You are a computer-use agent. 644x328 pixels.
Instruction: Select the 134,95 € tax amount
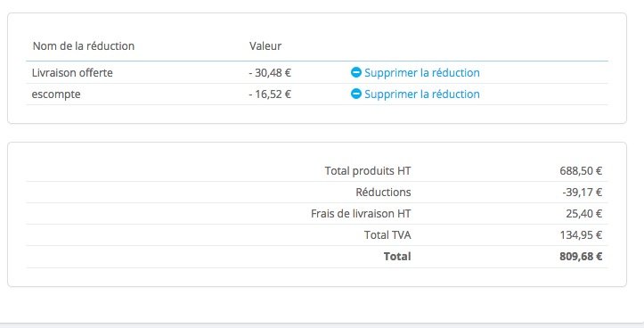[x=581, y=235]
